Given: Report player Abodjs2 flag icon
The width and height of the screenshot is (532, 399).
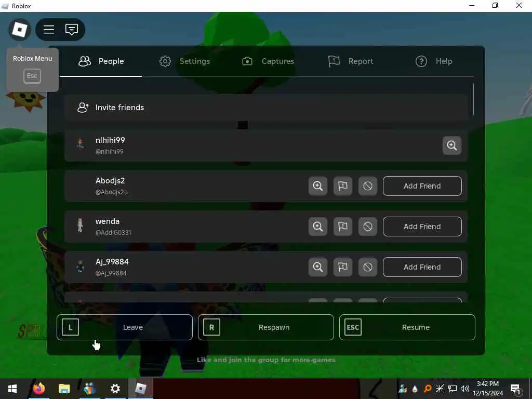Looking at the screenshot, I should tap(343, 186).
